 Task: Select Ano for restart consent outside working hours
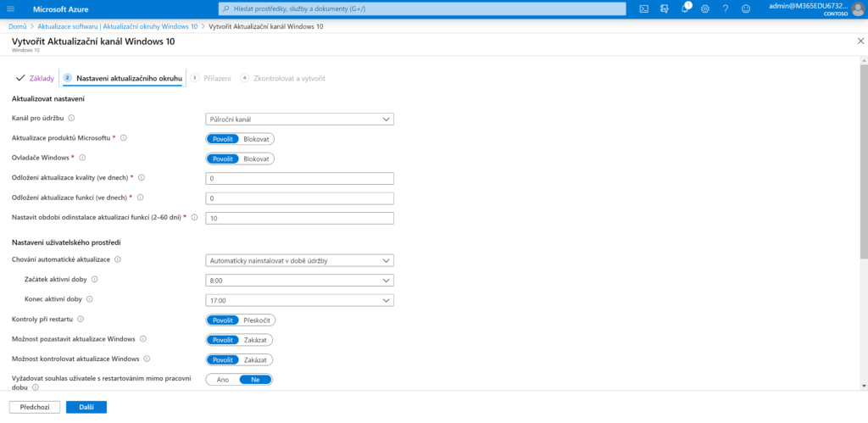223,380
